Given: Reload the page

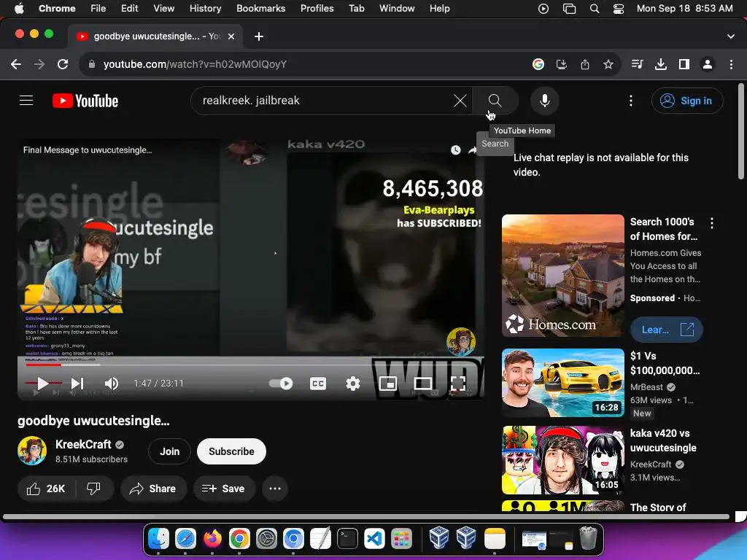Looking at the screenshot, I should pos(63,64).
